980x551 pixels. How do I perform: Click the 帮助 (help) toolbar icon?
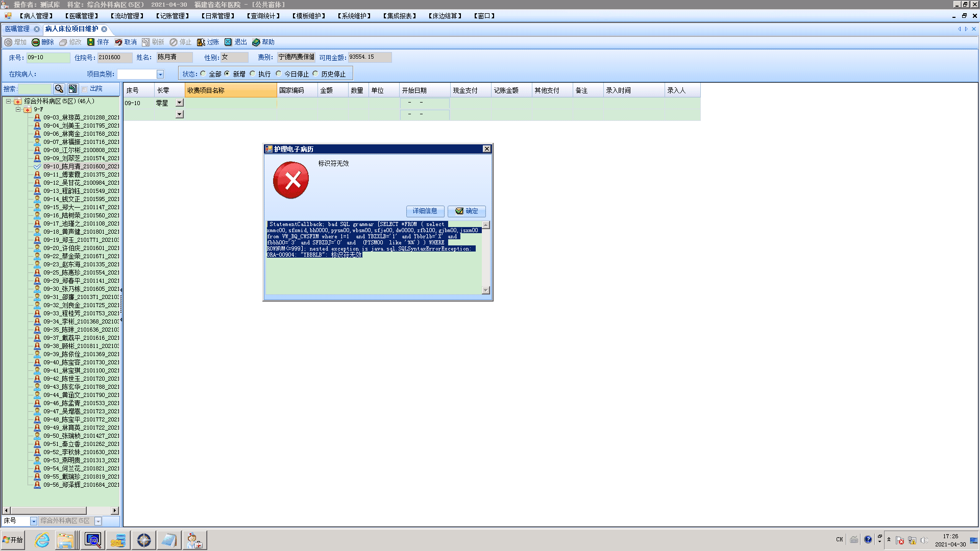pos(256,42)
